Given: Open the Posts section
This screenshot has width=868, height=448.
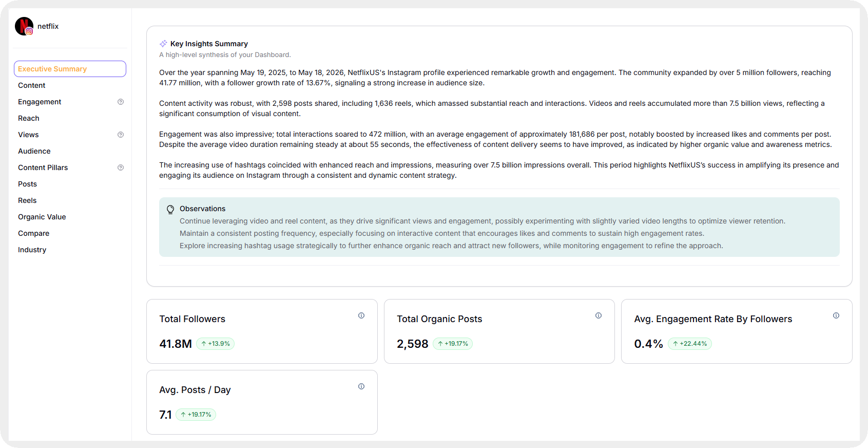Looking at the screenshot, I should tap(28, 184).
